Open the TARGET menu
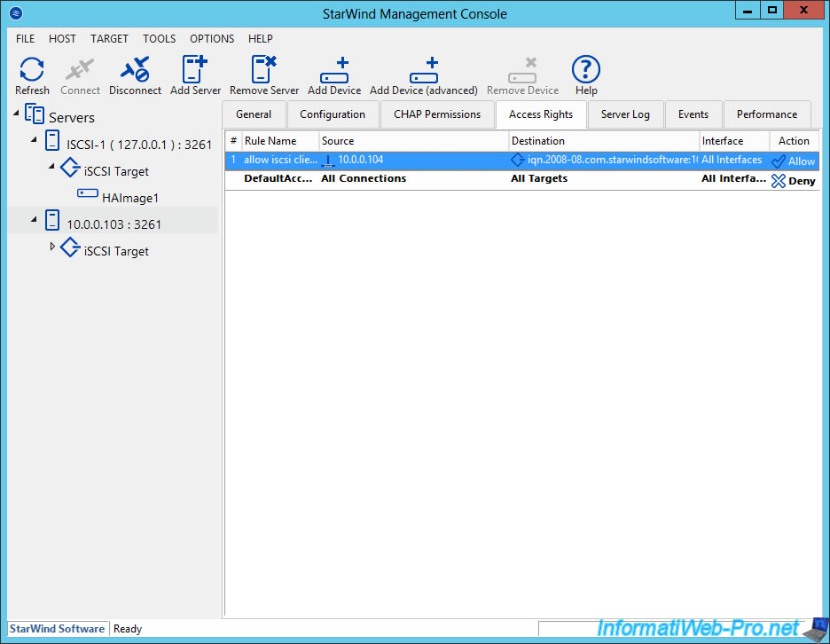 (109, 39)
